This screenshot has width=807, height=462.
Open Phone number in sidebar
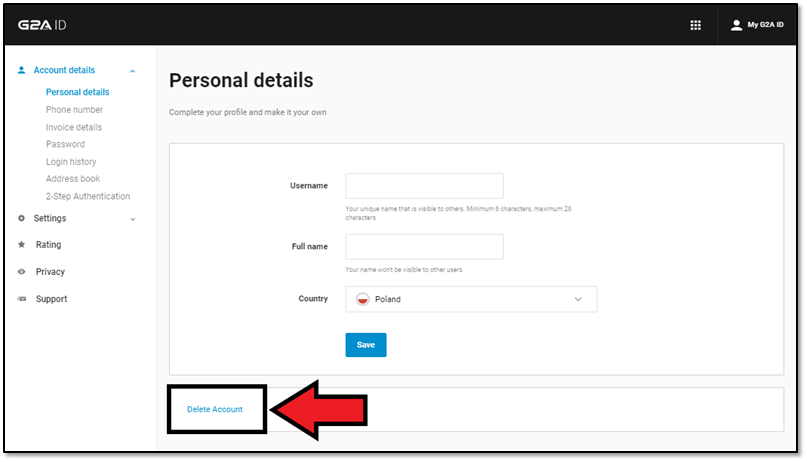[x=74, y=110]
